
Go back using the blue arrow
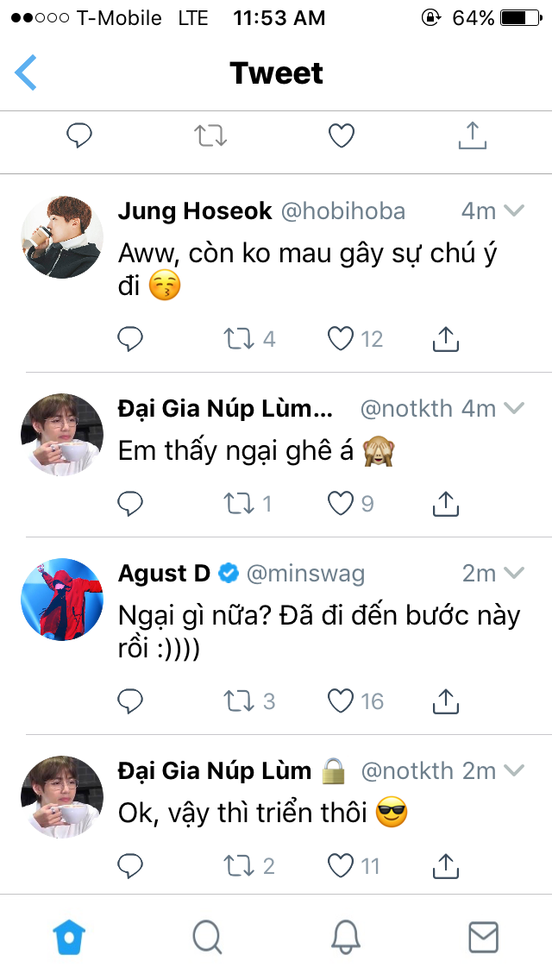pos(26,72)
